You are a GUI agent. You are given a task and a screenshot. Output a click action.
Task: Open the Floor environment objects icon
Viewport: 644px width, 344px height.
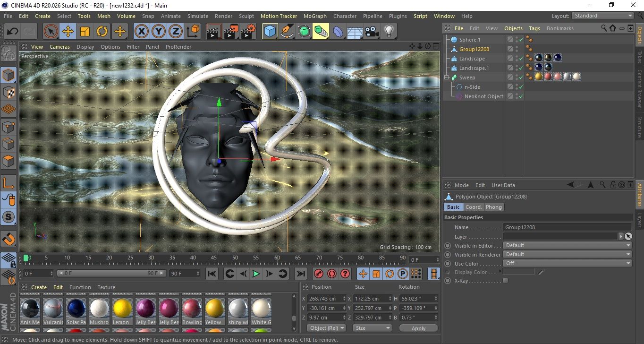point(355,32)
